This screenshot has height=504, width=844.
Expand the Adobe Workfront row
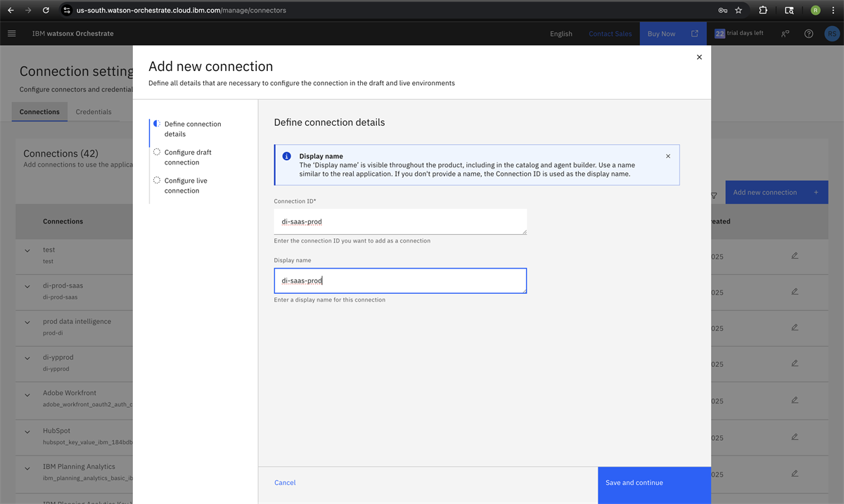pyautogui.click(x=27, y=394)
